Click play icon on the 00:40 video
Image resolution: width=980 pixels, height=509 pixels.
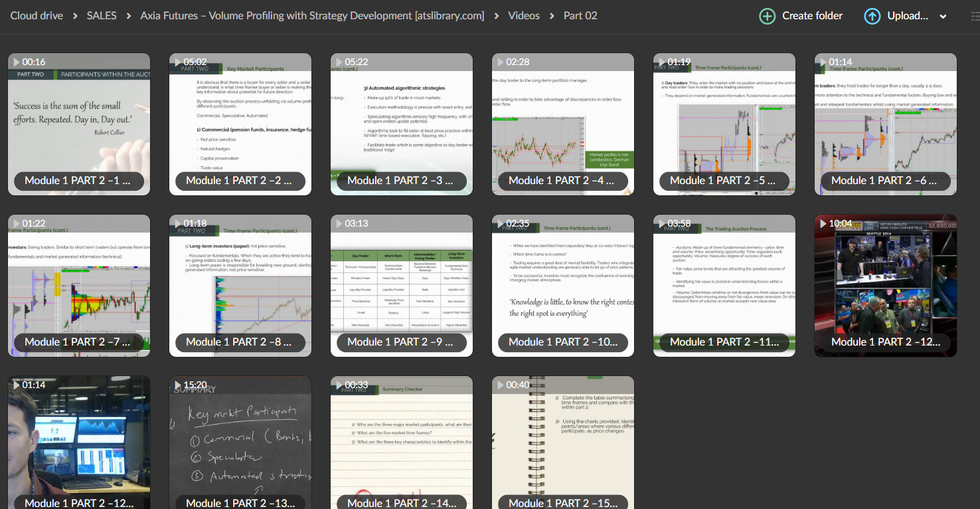[x=501, y=385]
